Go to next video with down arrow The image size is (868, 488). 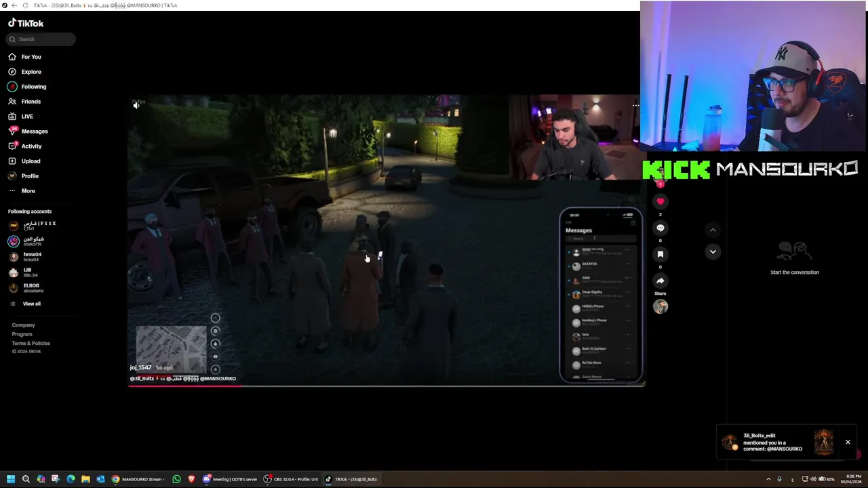click(x=713, y=251)
